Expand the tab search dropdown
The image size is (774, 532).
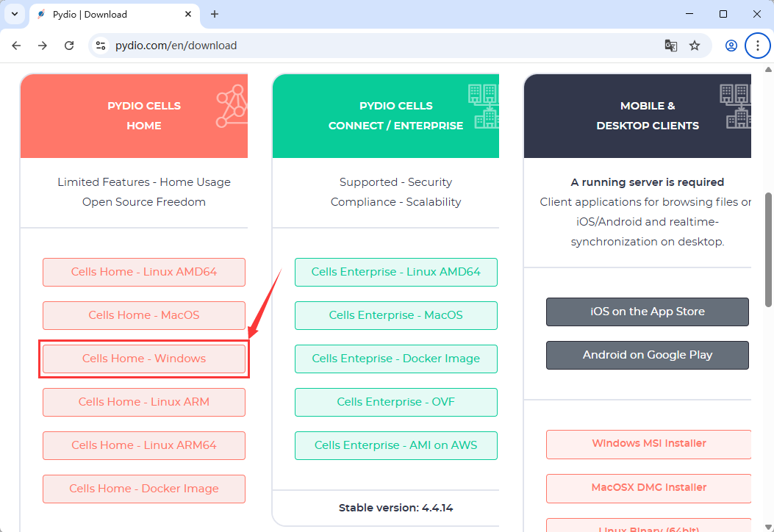tap(14, 14)
